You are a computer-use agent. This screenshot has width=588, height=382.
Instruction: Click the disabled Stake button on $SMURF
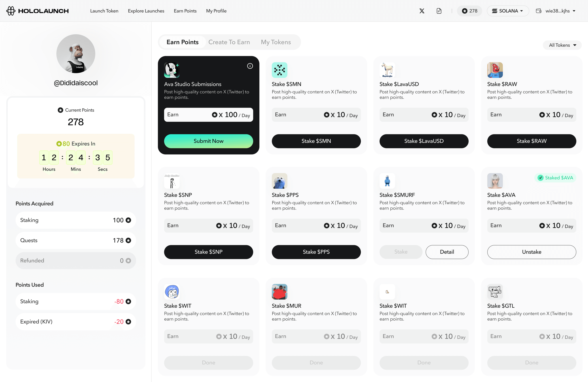point(401,252)
